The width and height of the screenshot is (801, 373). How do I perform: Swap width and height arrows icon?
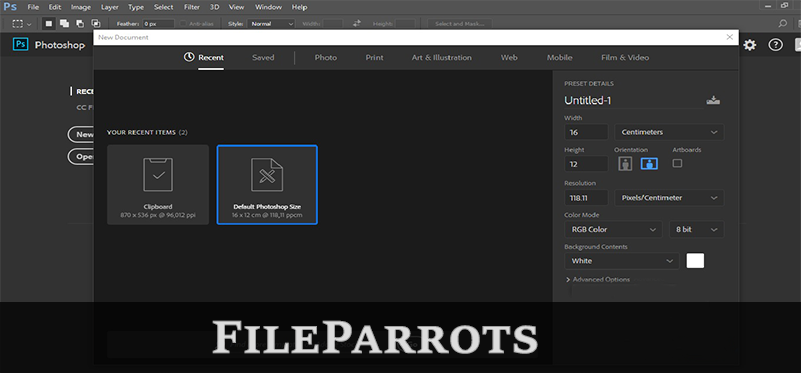(357, 24)
